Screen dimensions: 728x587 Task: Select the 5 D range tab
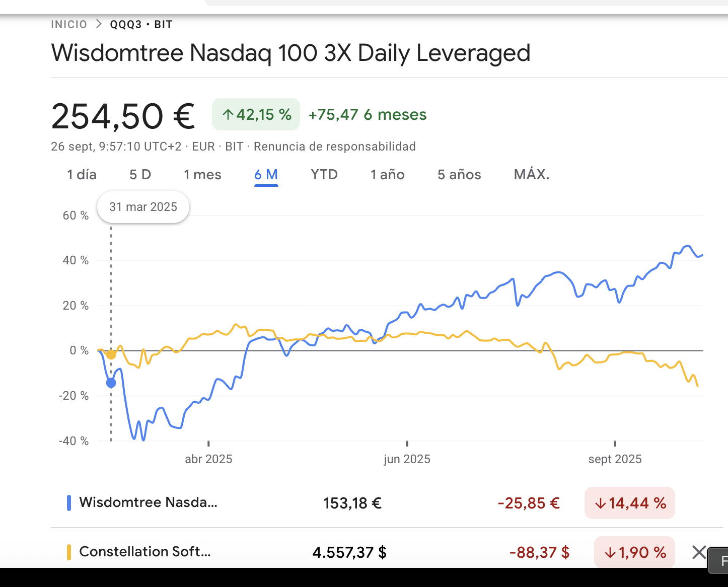pyautogui.click(x=140, y=175)
